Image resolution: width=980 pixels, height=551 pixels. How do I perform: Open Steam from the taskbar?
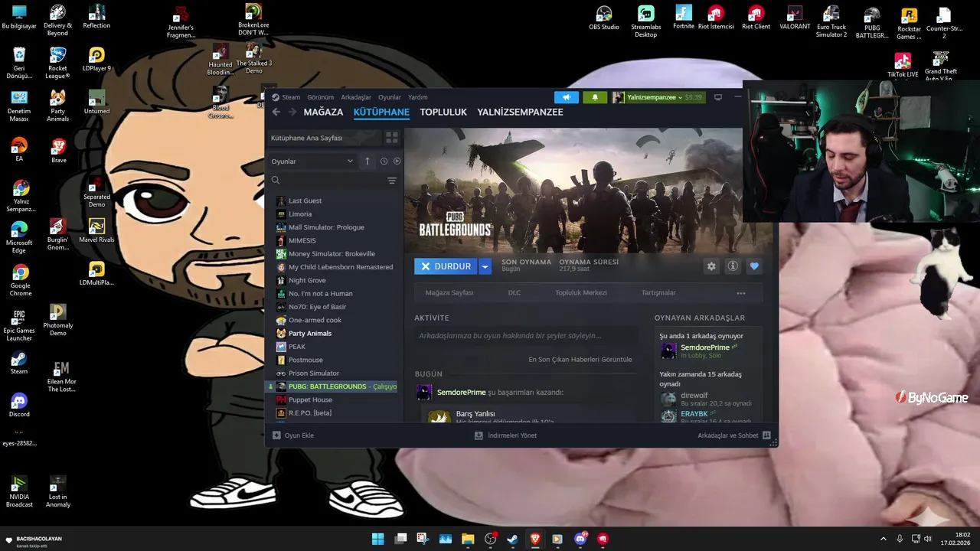point(512,539)
